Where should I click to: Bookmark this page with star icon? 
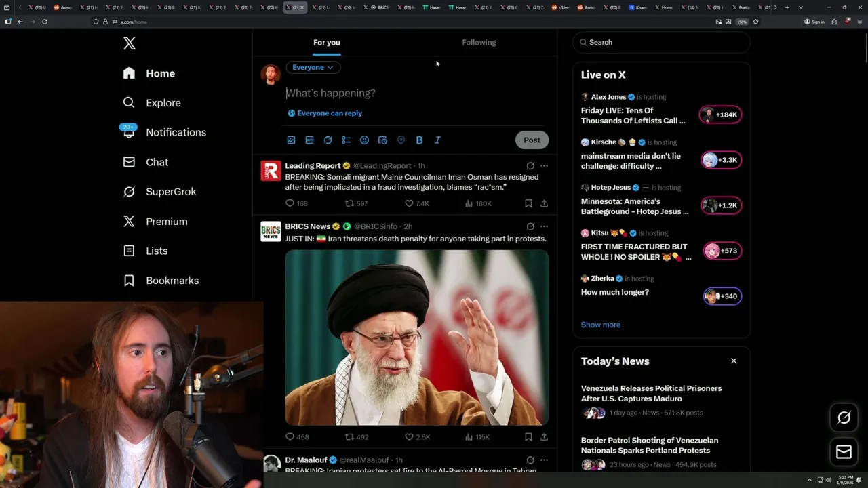(x=755, y=22)
